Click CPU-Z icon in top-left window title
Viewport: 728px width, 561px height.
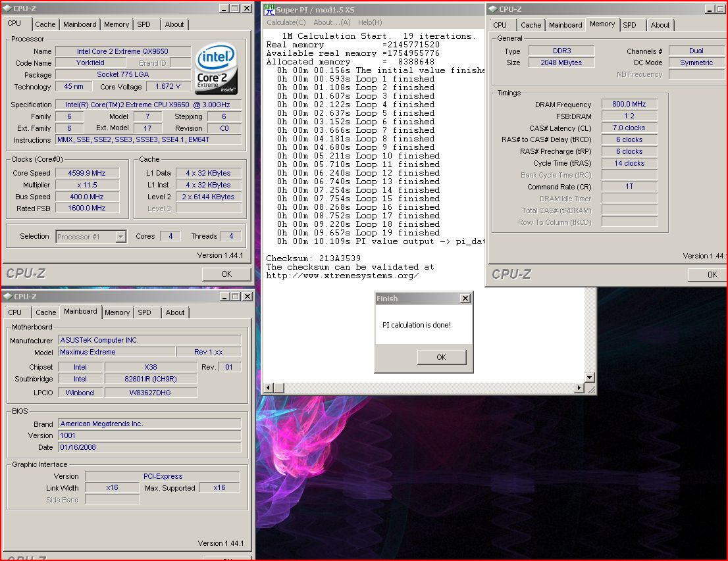tap(7, 9)
